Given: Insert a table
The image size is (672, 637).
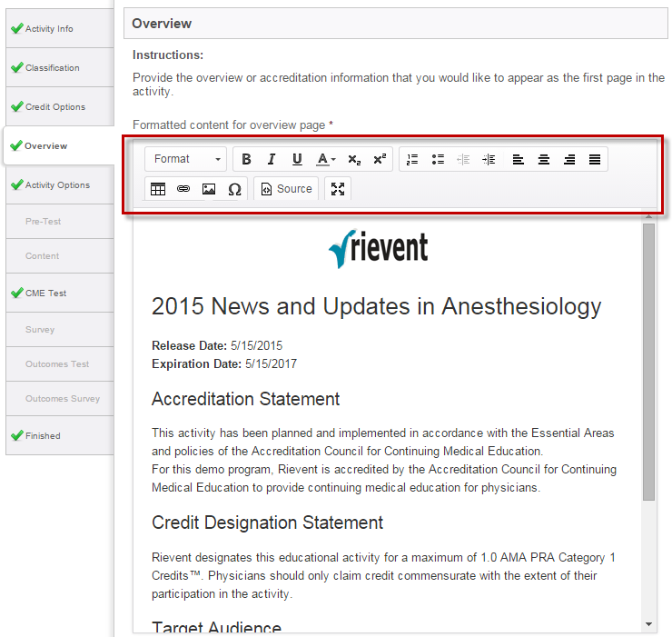Looking at the screenshot, I should (x=158, y=189).
